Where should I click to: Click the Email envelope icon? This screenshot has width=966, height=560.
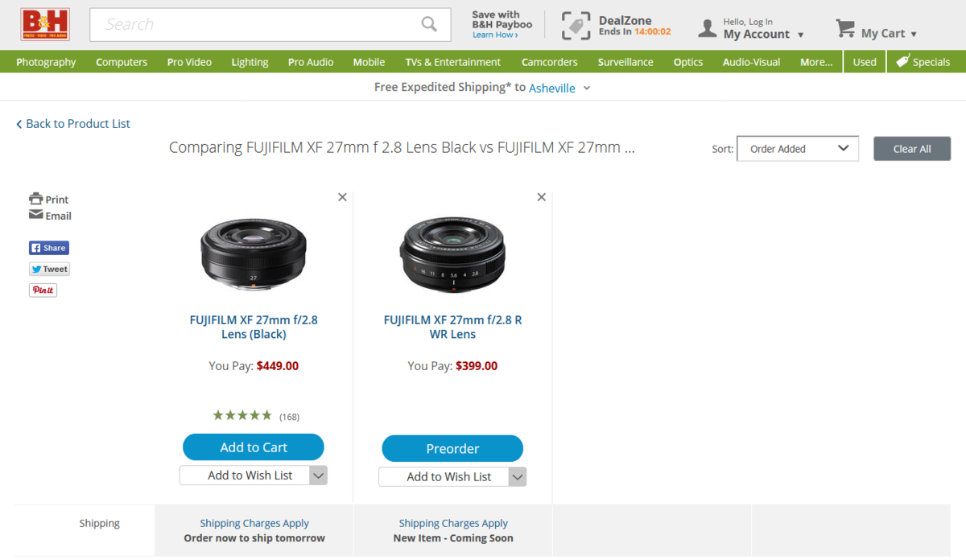coord(35,215)
